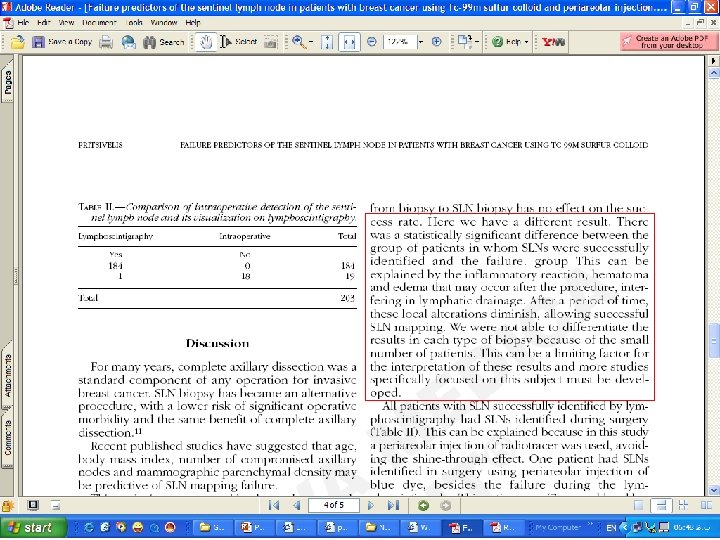Click the Zoom In plus button

(437, 42)
